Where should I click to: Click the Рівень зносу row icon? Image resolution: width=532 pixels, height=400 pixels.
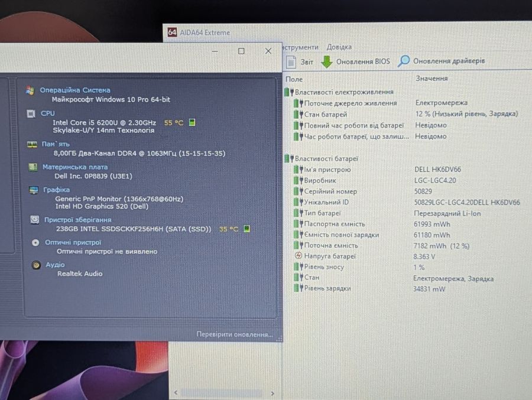point(299,266)
